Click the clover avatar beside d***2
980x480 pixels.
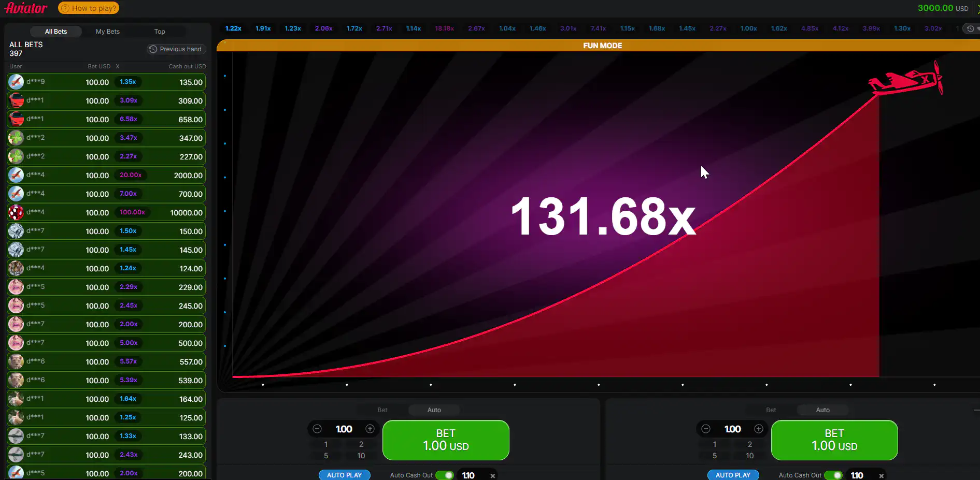click(16, 138)
